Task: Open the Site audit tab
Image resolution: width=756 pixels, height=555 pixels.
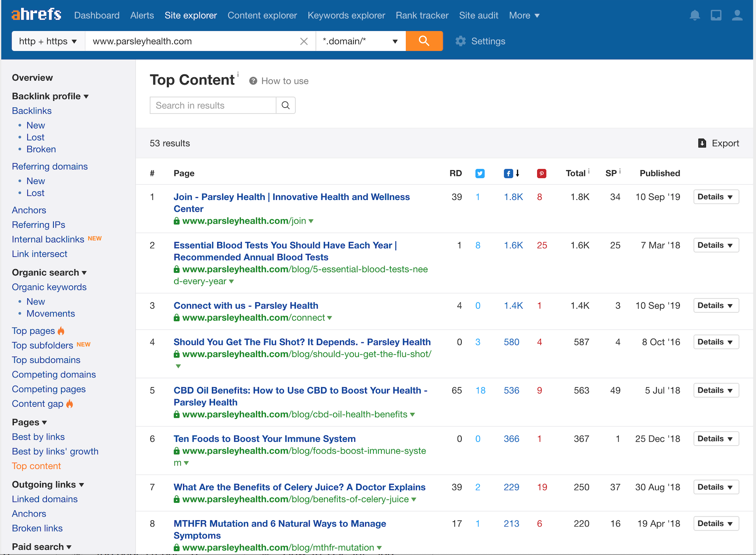Action: [479, 15]
